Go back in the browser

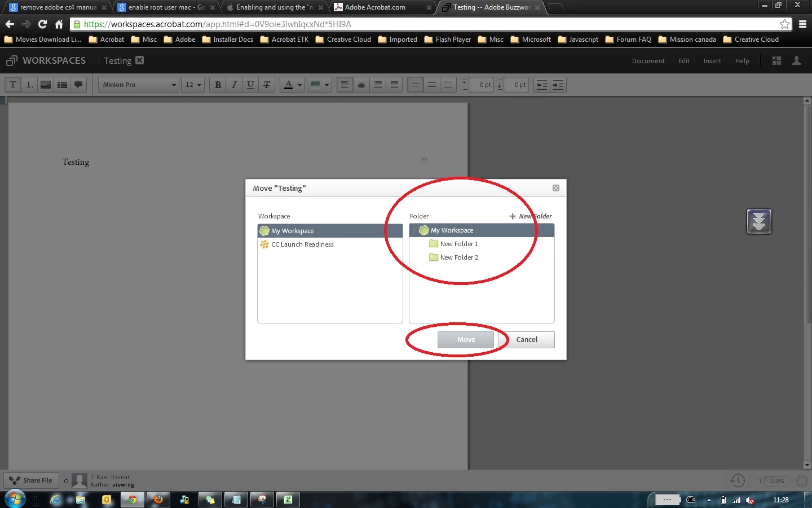[x=10, y=24]
